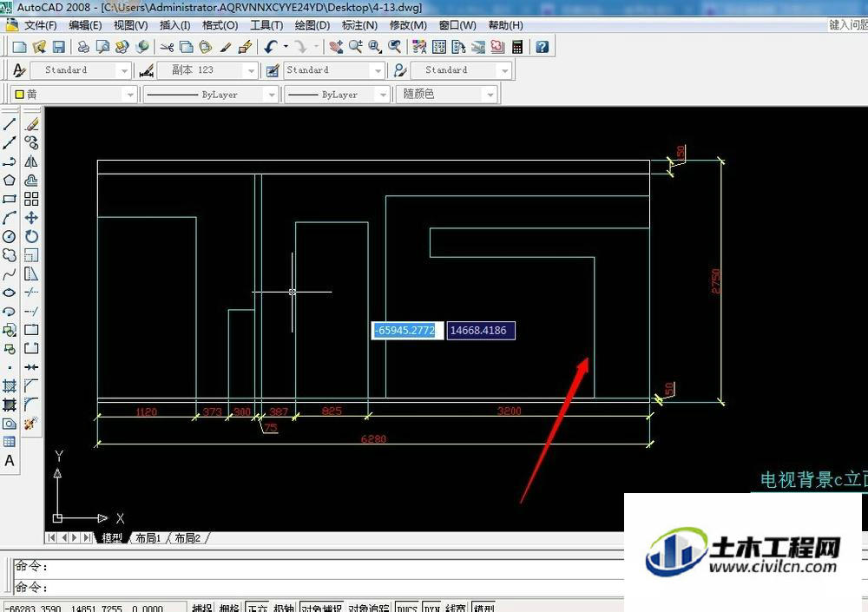The image size is (868, 612).
Task: Open the New drawing icon
Action: click(19, 47)
